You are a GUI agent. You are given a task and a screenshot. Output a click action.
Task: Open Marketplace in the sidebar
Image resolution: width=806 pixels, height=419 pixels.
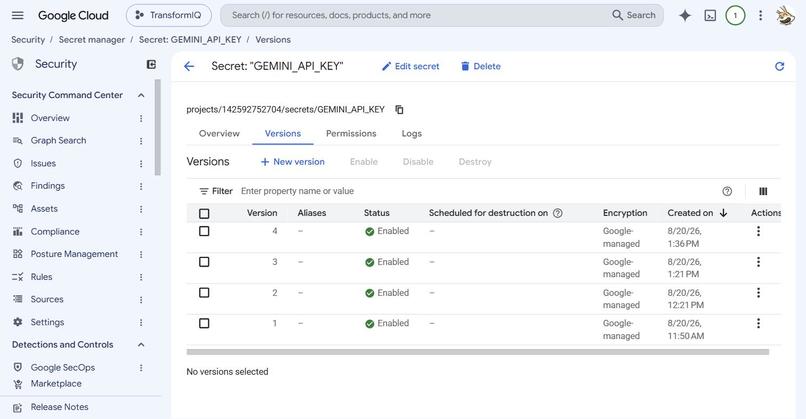(56, 384)
